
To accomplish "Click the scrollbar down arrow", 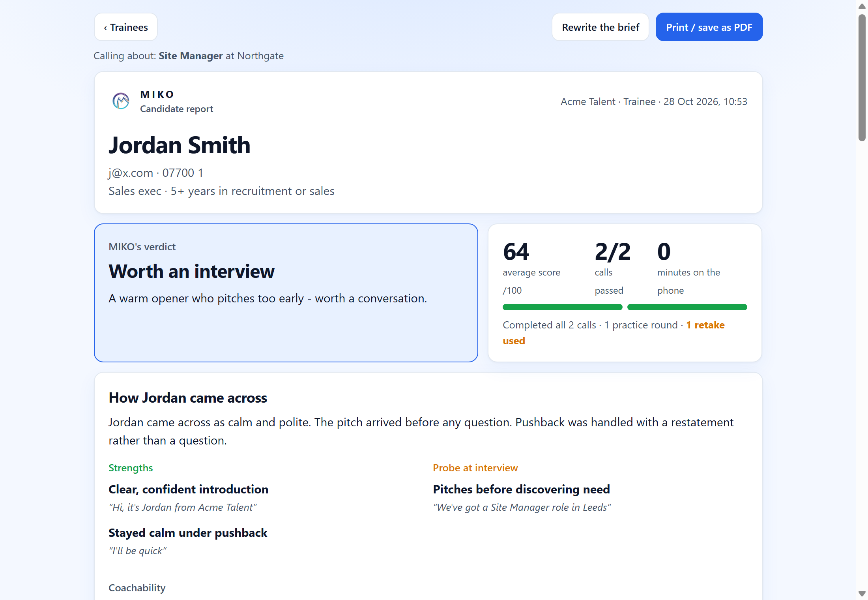I will (x=862, y=594).
